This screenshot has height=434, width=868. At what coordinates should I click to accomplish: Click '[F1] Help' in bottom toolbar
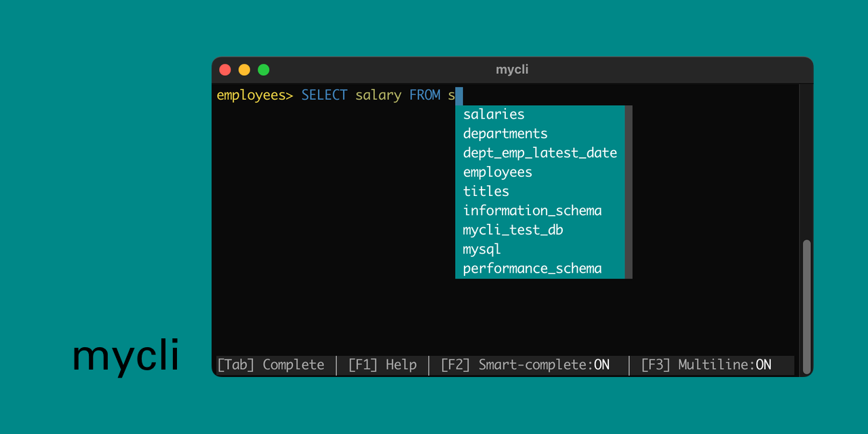(x=382, y=365)
